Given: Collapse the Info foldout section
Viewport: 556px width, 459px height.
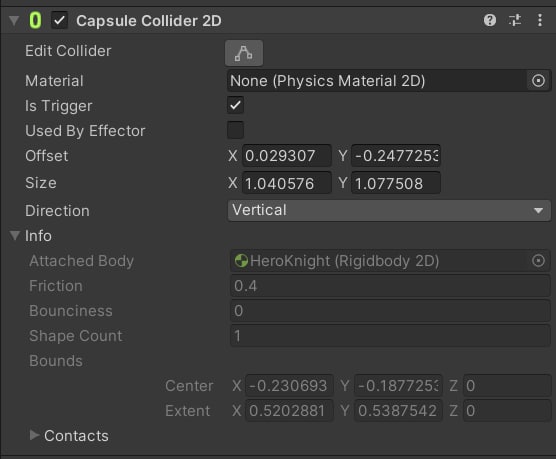Looking at the screenshot, I should pos(15,236).
